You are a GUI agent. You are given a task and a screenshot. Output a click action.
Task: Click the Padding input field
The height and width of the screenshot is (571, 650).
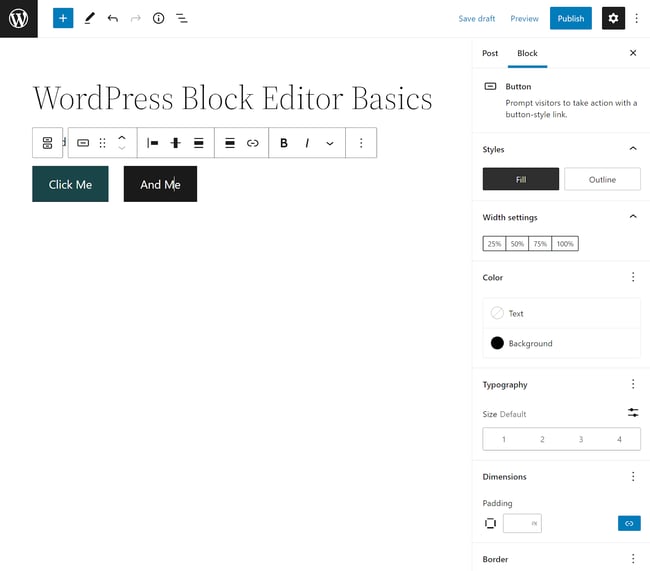(x=520, y=523)
